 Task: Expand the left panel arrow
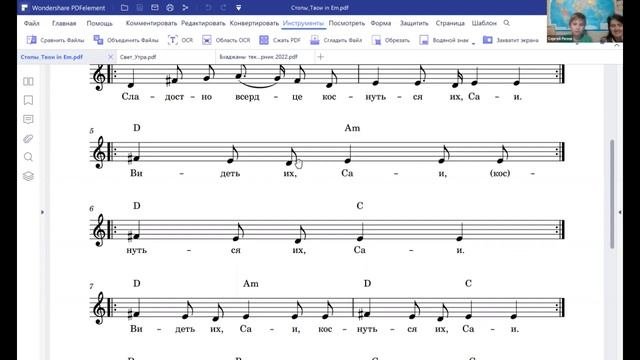point(42,212)
